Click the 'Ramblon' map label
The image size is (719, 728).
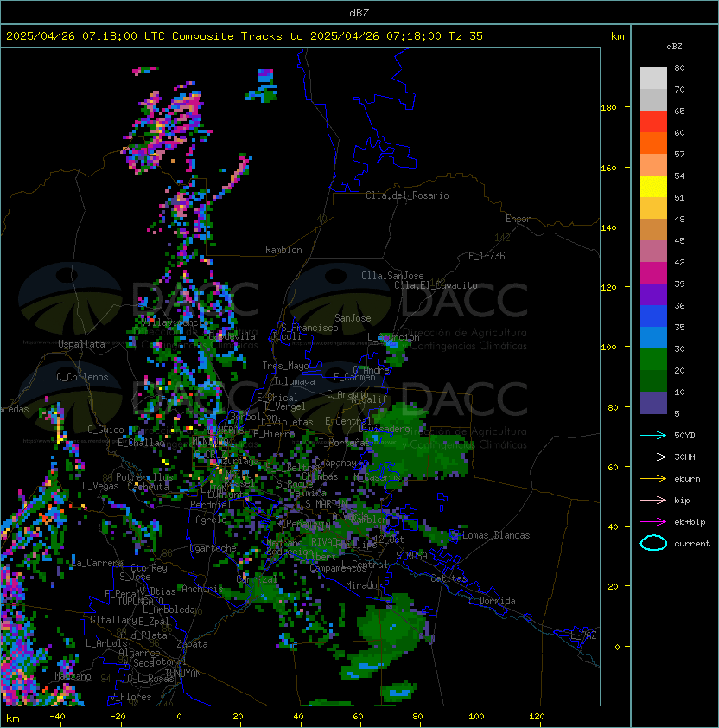(283, 250)
